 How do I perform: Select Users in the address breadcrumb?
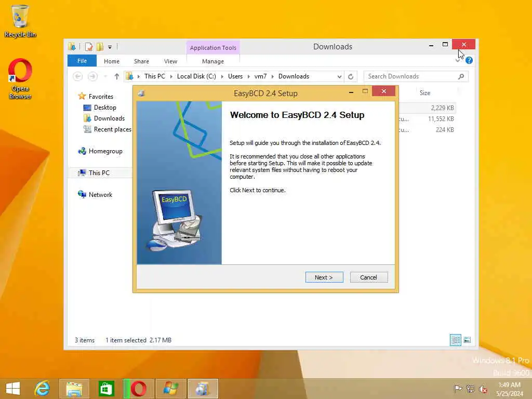[x=235, y=76]
